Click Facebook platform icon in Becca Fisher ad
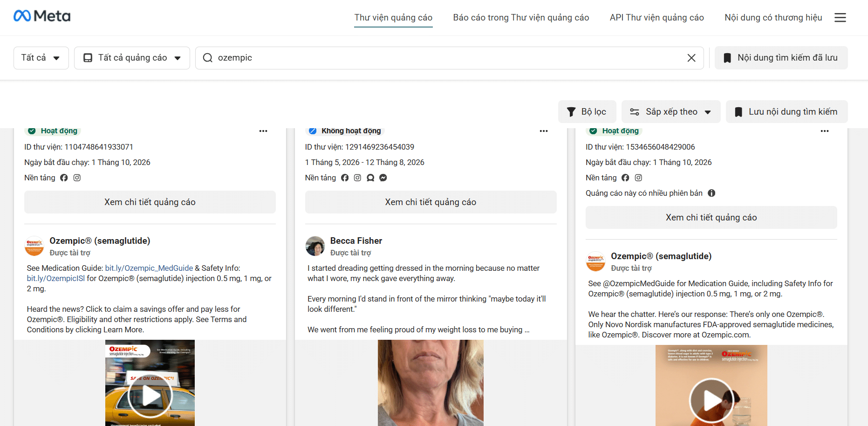 [345, 178]
